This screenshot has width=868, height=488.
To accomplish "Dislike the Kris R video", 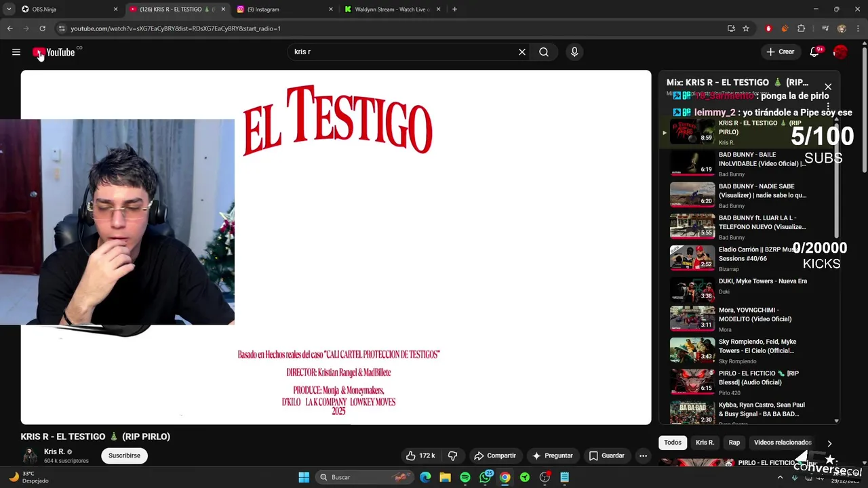I will tap(452, 455).
